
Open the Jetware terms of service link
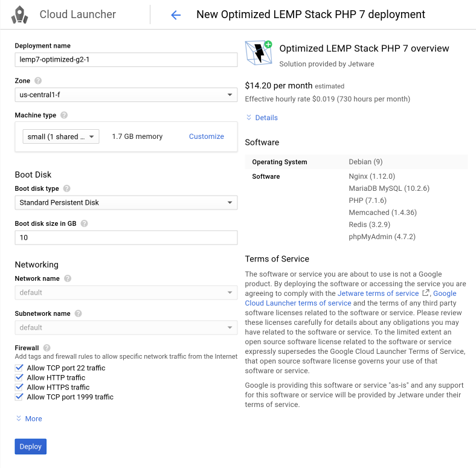coord(378,293)
